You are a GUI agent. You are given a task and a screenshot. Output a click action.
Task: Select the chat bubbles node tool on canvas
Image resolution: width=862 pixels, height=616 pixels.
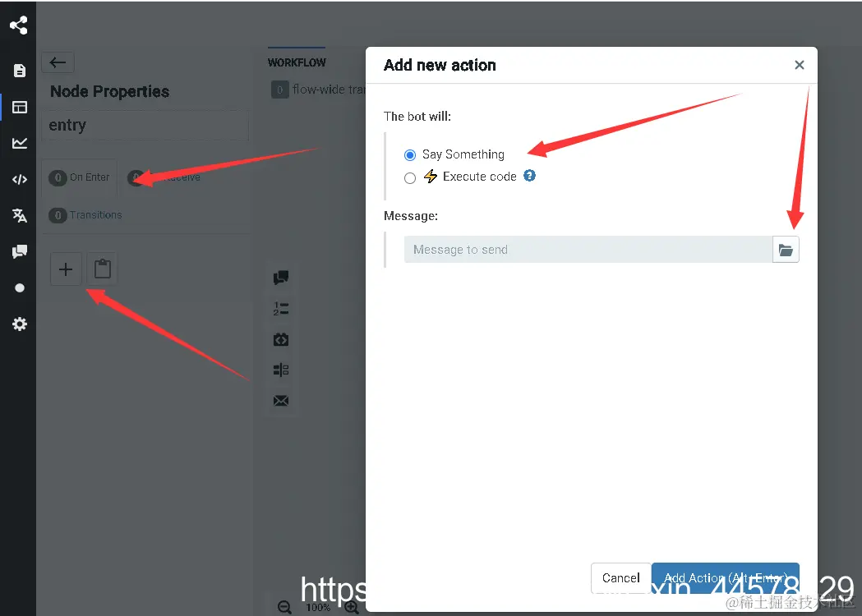[x=281, y=278]
